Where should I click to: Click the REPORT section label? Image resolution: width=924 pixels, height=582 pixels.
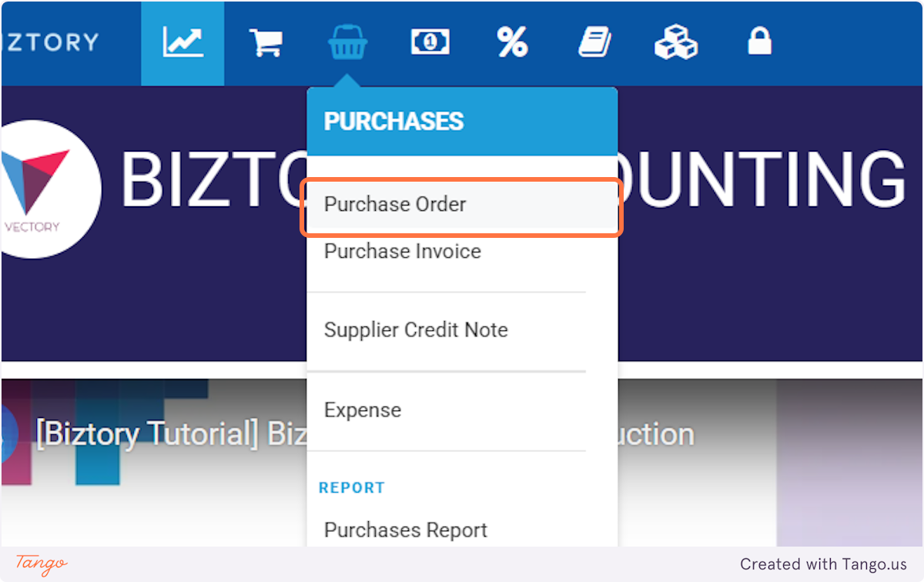[352, 488]
